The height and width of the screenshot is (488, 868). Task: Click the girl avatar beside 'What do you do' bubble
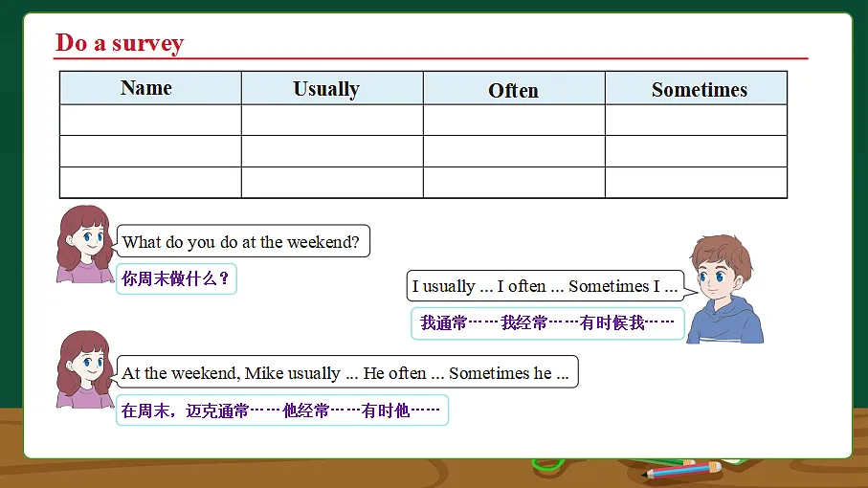tap(85, 244)
